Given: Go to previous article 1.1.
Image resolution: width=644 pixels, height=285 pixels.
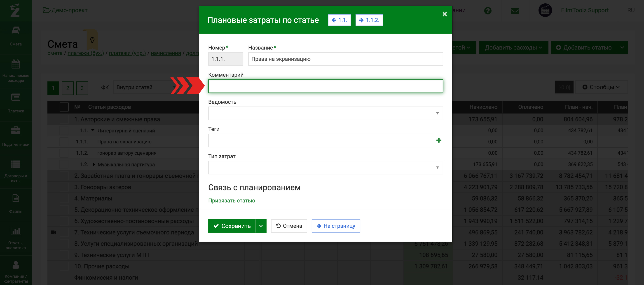Looking at the screenshot, I should 339,20.
